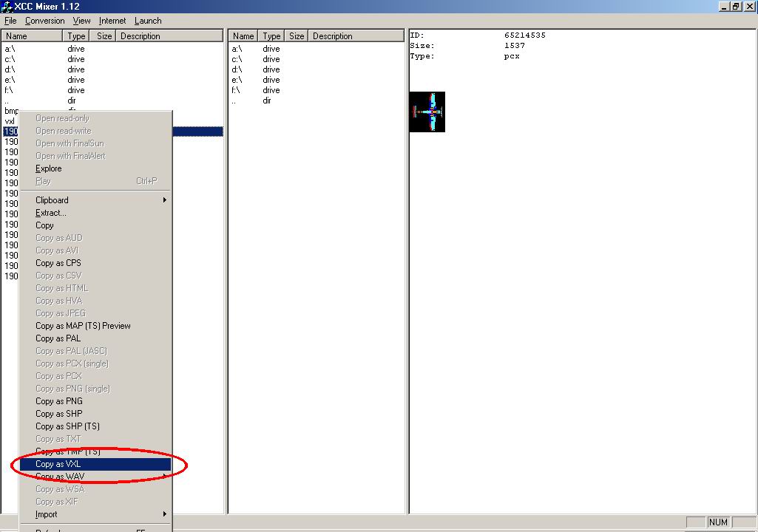Viewport: 758px width, 532px height.
Task: Open the Internet menu
Action: [x=112, y=21]
